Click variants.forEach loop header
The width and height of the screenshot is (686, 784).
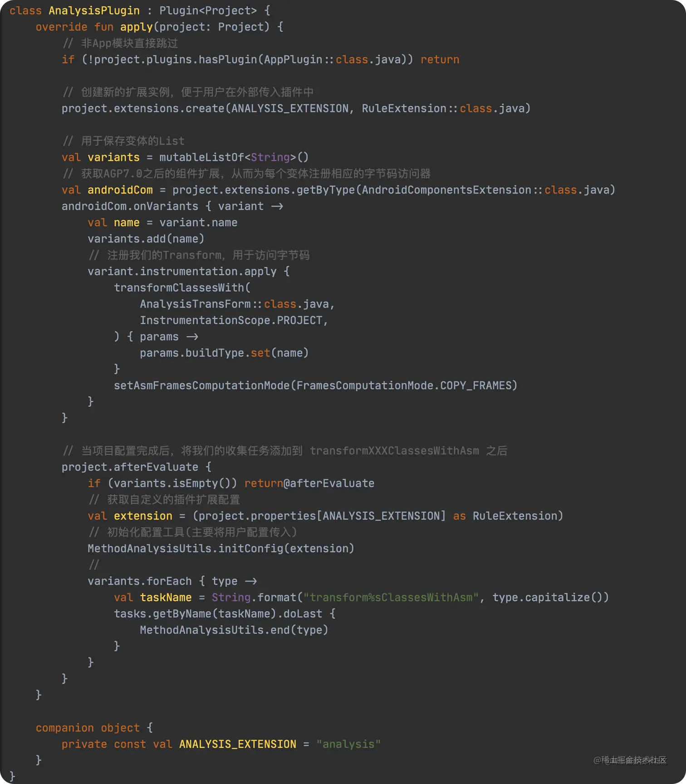click(172, 582)
